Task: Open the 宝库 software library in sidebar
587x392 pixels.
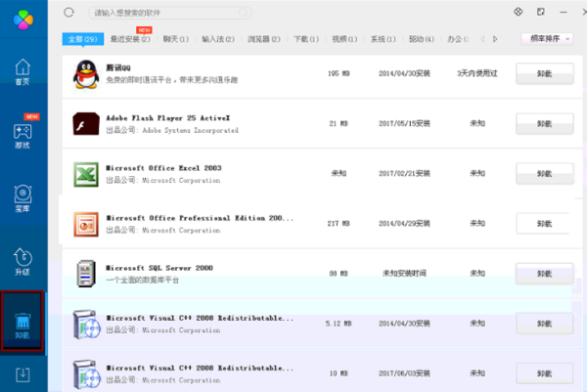Action: coord(23,198)
